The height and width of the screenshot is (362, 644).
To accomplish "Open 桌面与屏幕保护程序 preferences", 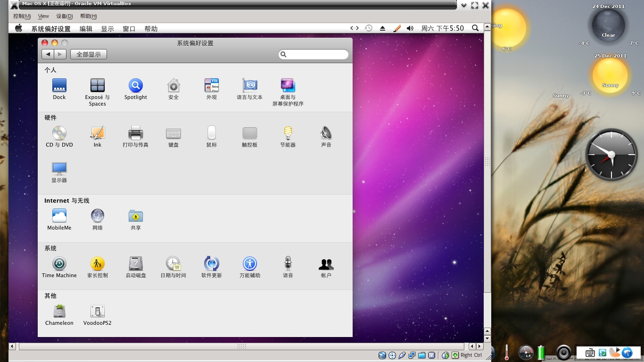I will point(288,92).
